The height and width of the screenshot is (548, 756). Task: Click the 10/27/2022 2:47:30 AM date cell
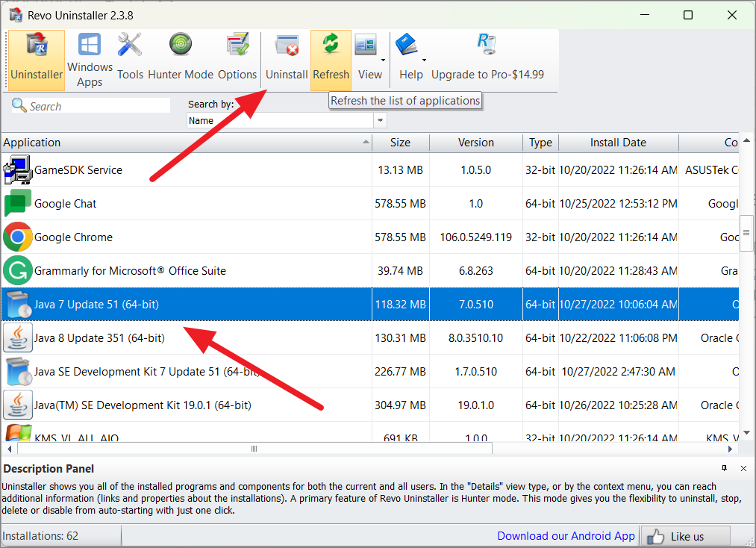618,372
